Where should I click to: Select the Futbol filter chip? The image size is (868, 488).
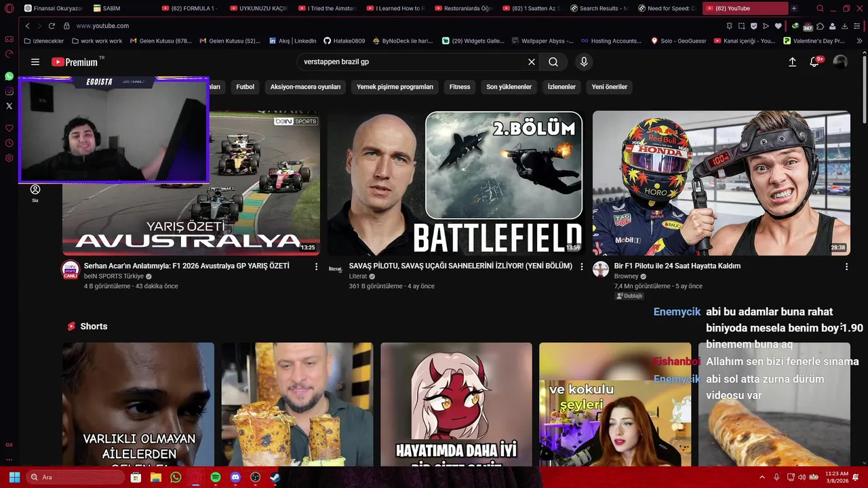pyautogui.click(x=245, y=87)
